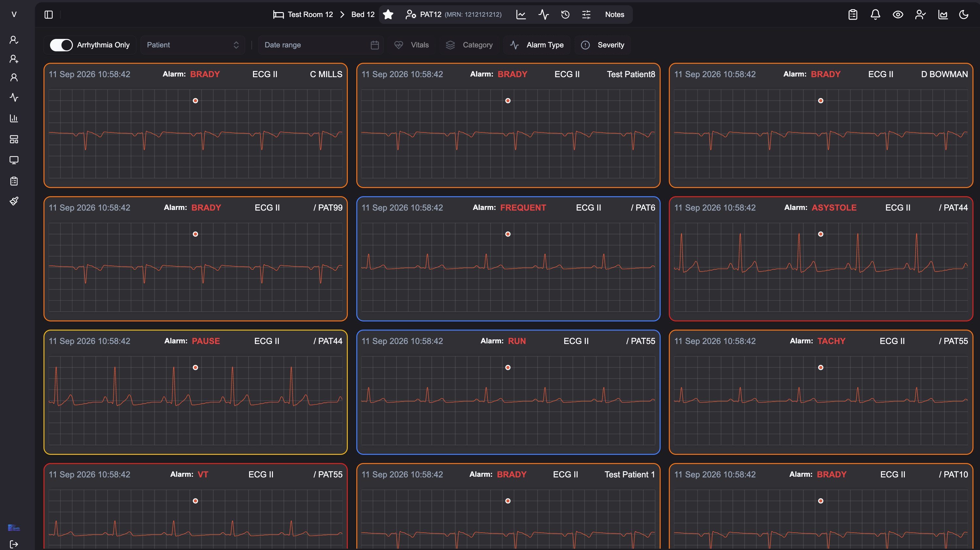Viewport: 980px width, 550px height.
Task: Open the notifications bell
Action: 875,14
